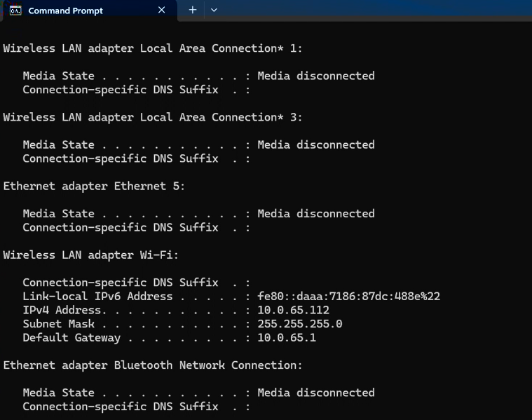The width and height of the screenshot is (532, 420).
Task: Click Local Area Connection* 1 heading
Action: point(153,48)
